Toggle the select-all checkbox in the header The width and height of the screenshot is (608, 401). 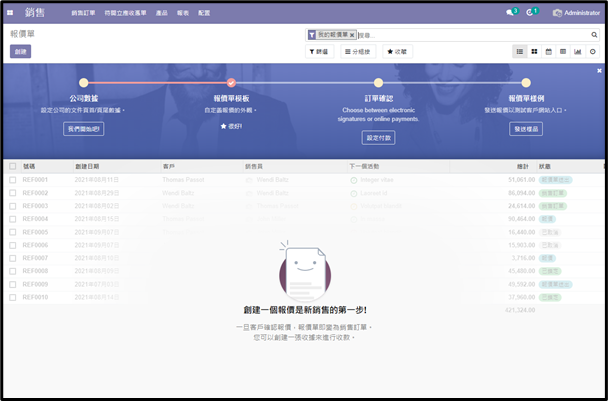point(13,166)
